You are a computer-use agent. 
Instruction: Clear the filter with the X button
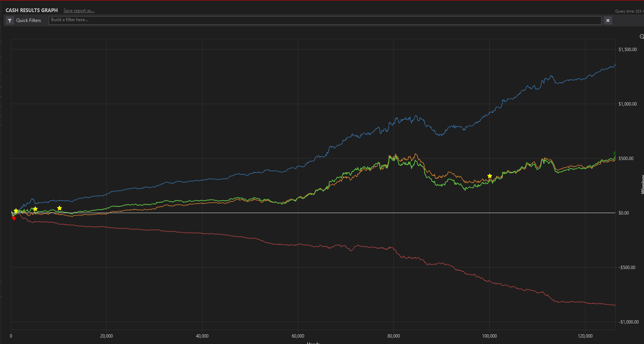608,20
